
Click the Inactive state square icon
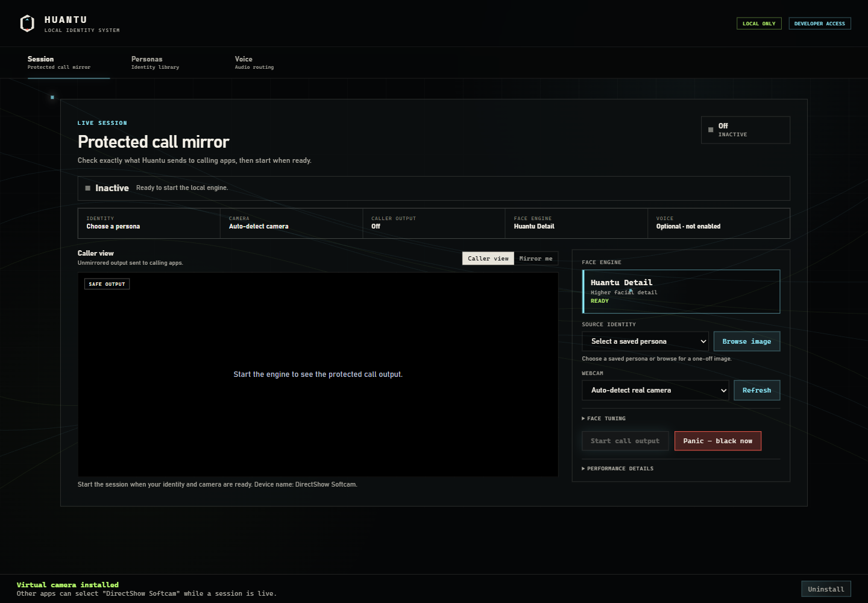(x=88, y=188)
